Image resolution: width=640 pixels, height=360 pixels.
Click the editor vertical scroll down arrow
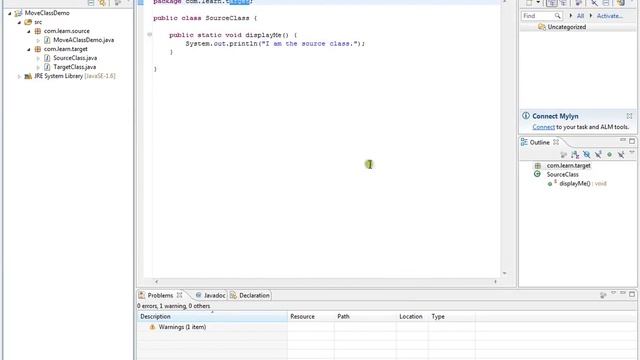(505, 273)
